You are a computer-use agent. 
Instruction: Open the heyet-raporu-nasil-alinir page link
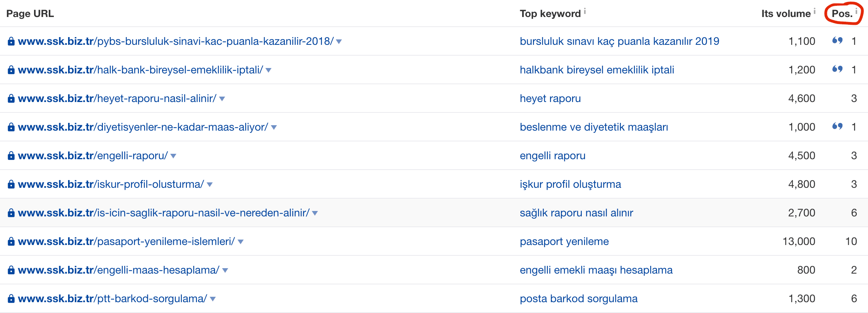117,99
